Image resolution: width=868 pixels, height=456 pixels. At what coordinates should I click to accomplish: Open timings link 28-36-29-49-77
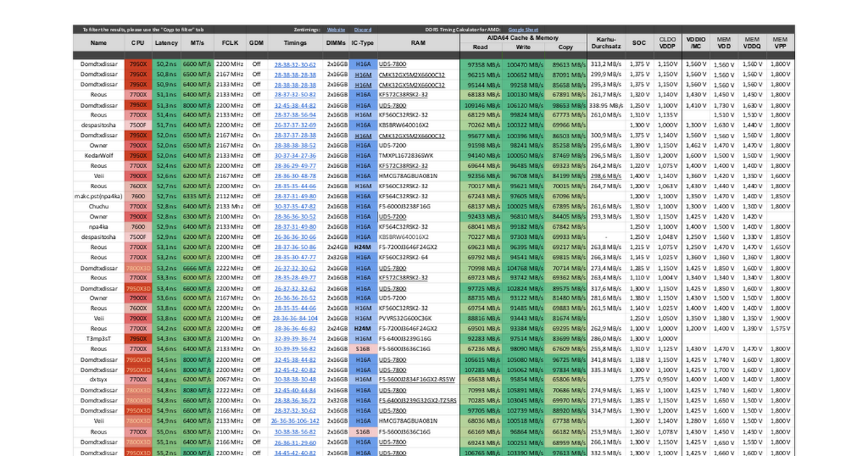[295, 165]
